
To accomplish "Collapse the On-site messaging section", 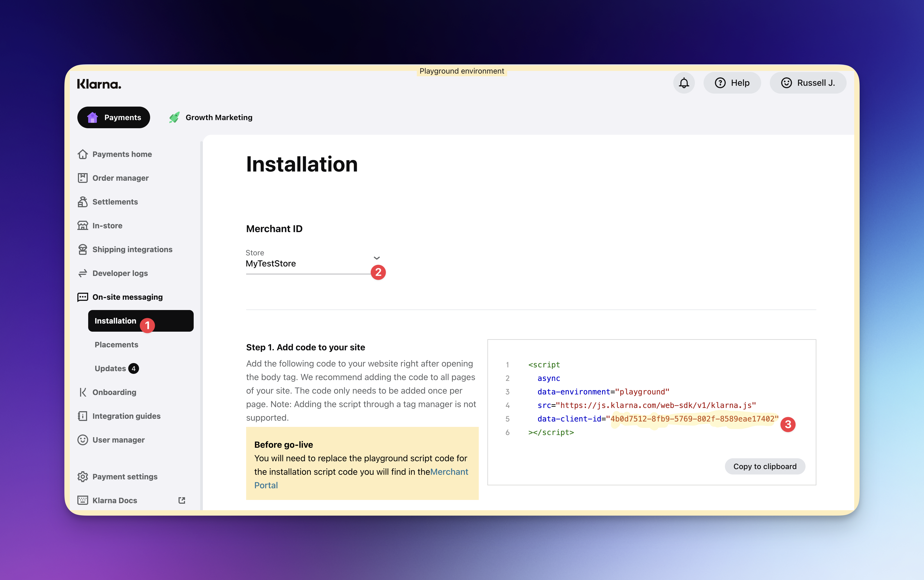I will [x=127, y=297].
